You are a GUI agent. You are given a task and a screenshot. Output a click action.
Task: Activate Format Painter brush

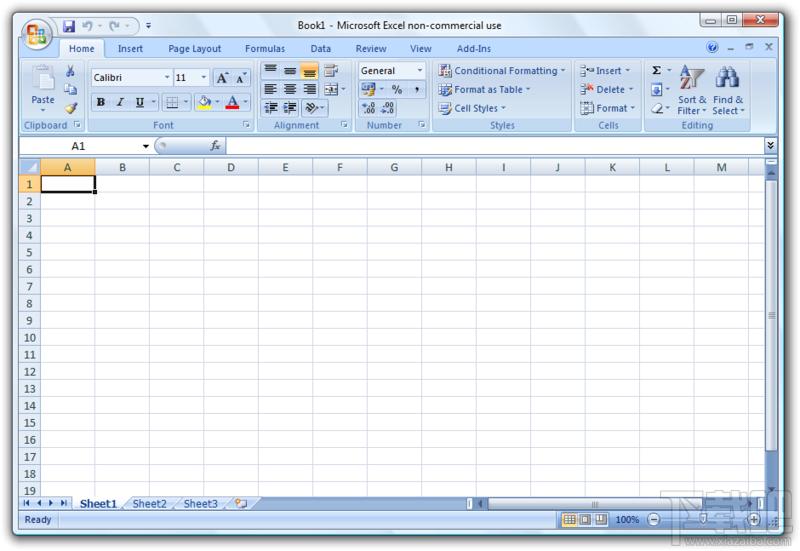pyautogui.click(x=70, y=108)
